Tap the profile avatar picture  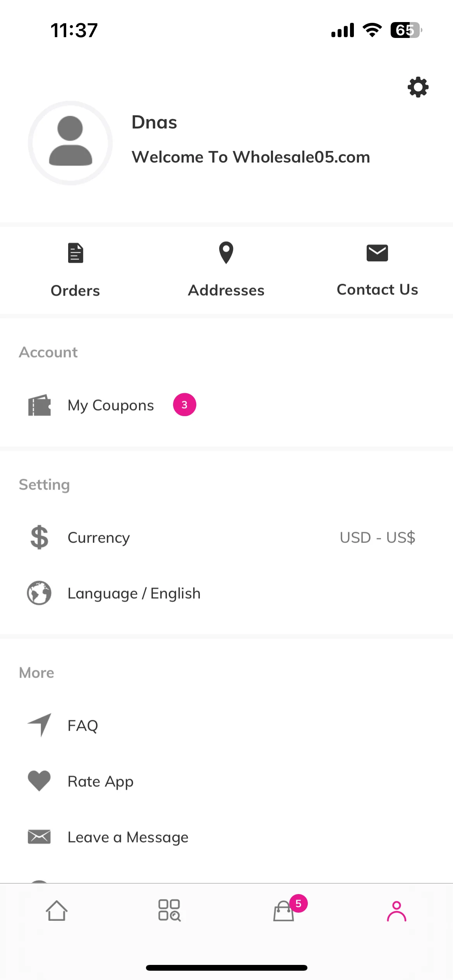click(x=70, y=143)
